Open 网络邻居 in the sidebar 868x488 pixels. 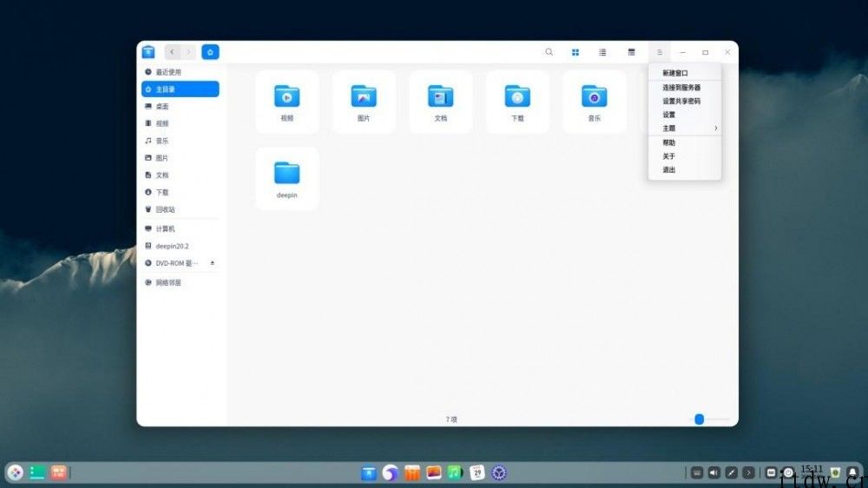(180, 282)
